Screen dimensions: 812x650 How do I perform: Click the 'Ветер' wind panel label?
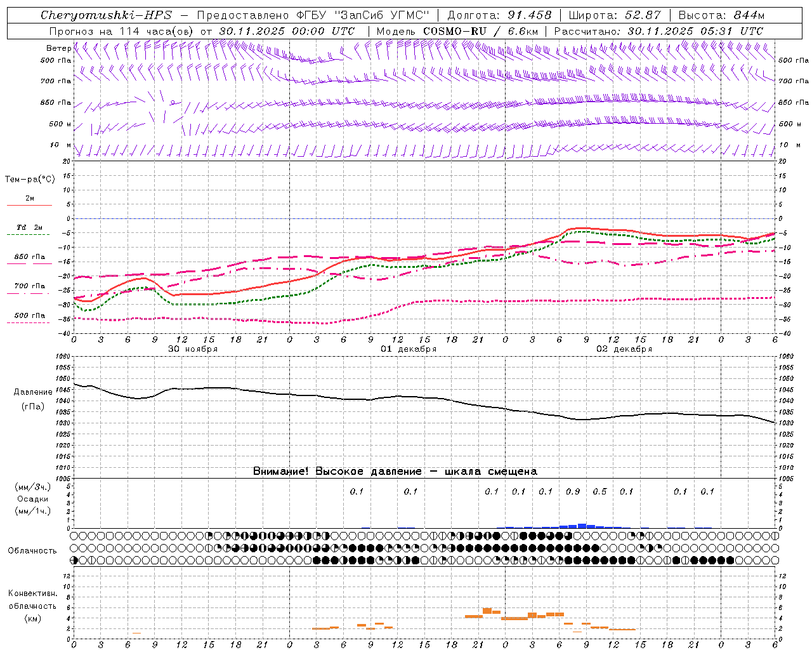pos(58,48)
